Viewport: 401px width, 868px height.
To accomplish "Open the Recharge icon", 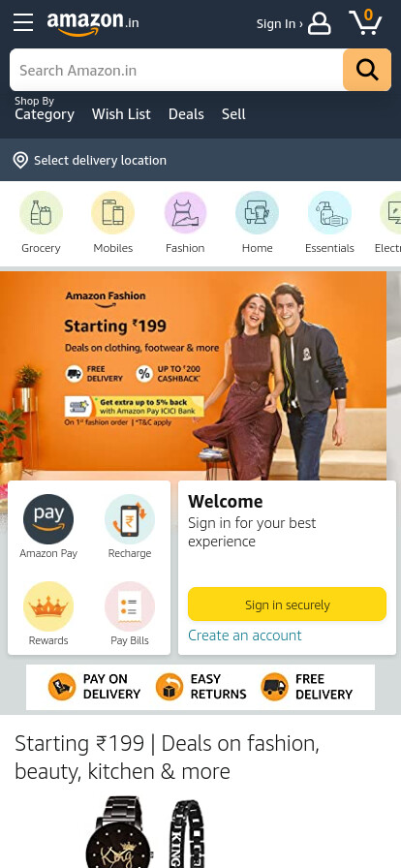I will pos(130,519).
